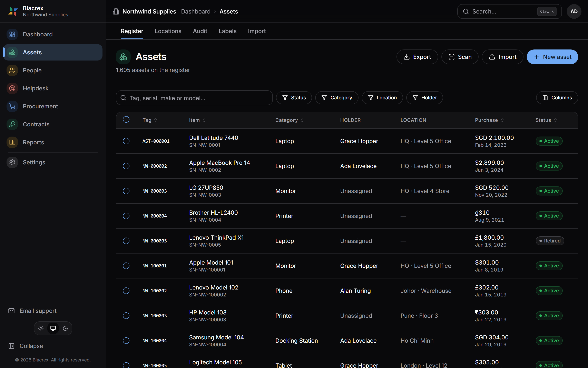Open the AD user avatar

pos(574,11)
